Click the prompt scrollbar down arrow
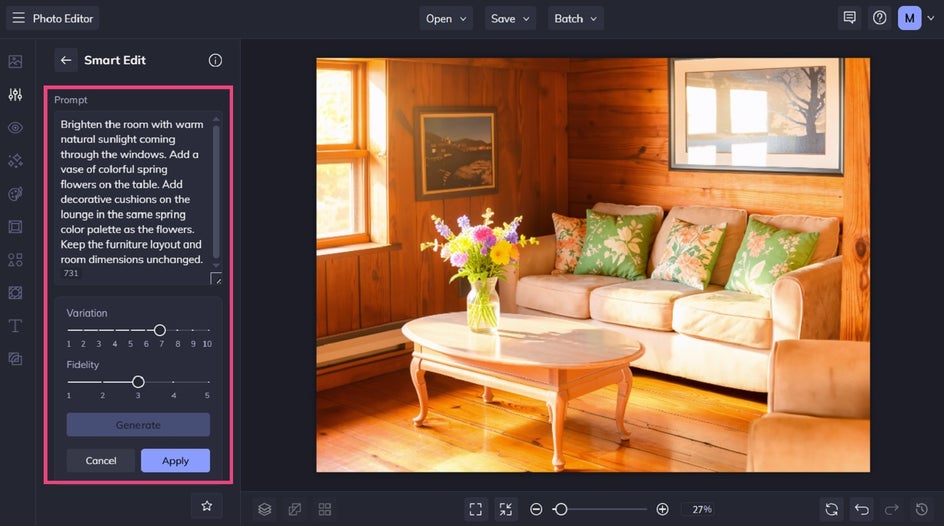 tap(216, 265)
